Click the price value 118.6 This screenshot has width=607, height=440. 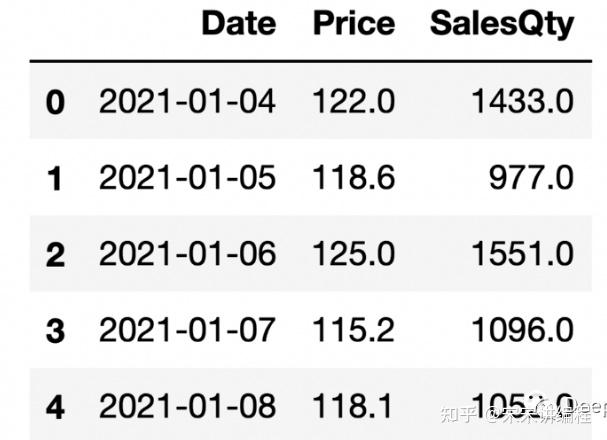tap(353, 177)
